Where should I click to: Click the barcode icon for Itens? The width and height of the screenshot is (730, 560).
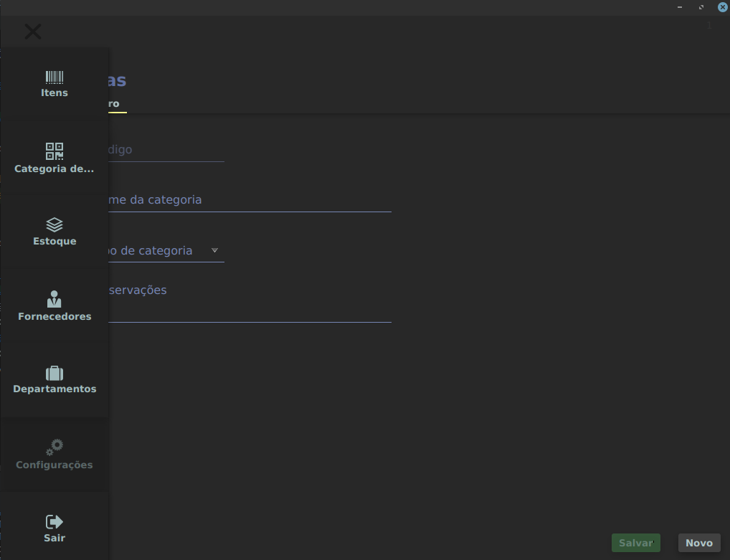[x=54, y=77]
